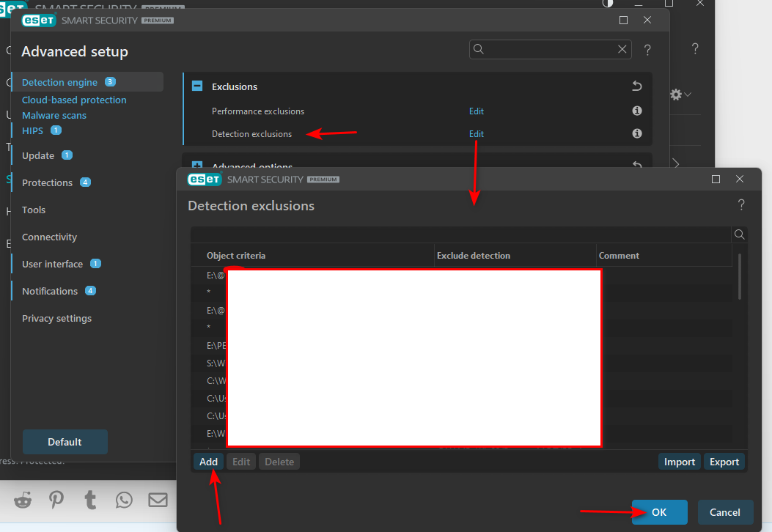Screen dimensions: 772x532
Task: Share page on Tumblr
Action: pos(90,500)
